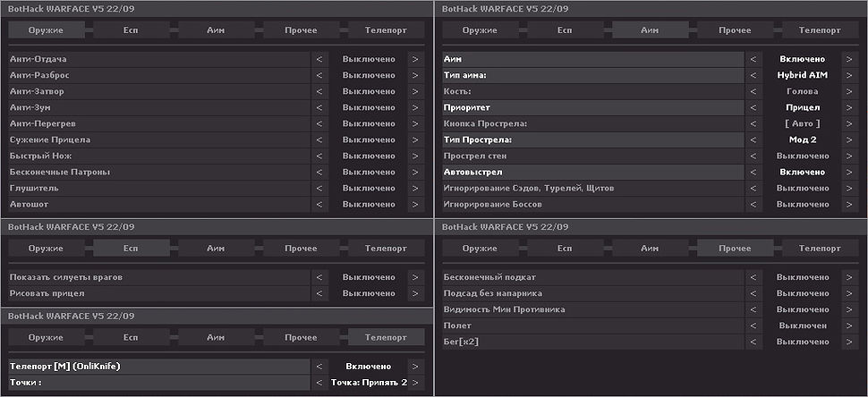This screenshot has height=397, width=868.
Task: Click the left arrow for Автошот
Action: point(319,204)
